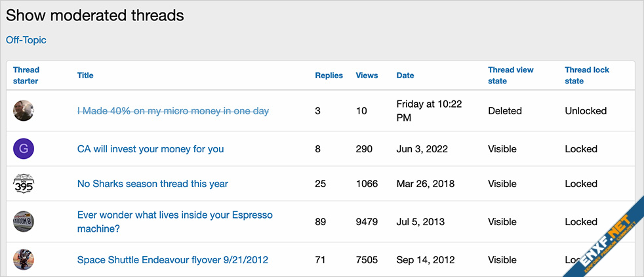Open deleted thread 'I Made 40% on my micro money'
This screenshot has height=277, width=644.
pyautogui.click(x=173, y=111)
